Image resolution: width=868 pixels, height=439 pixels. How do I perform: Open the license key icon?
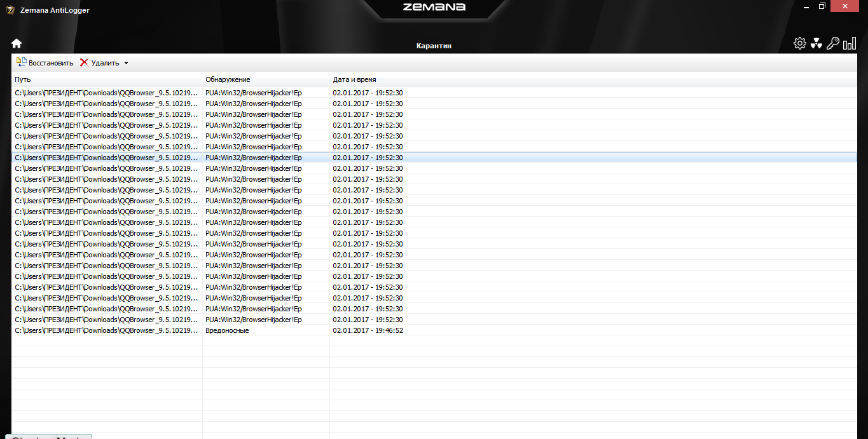pos(833,43)
